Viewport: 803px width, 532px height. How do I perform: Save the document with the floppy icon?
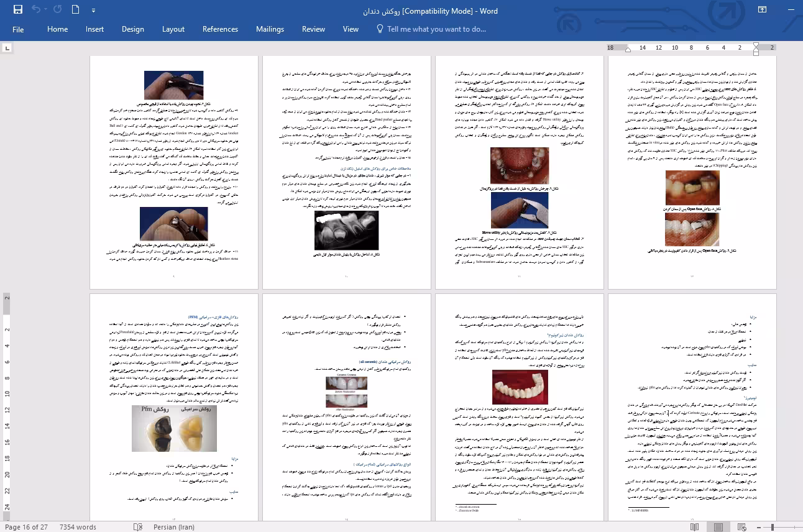pyautogui.click(x=17, y=10)
